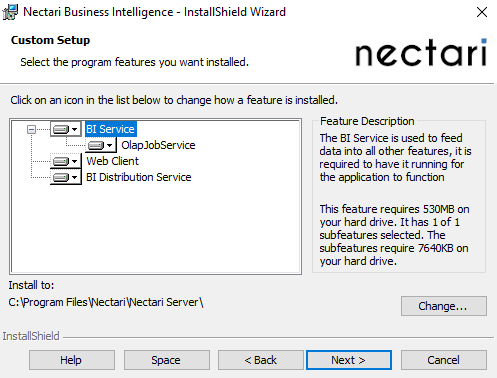
Task: Select the BI Distribution Service tree item
Action: [x=139, y=177]
